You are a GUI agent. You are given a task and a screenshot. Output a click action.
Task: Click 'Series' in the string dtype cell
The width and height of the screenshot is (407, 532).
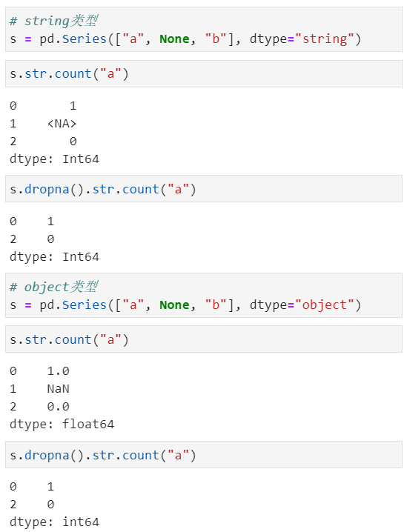coord(85,39)
